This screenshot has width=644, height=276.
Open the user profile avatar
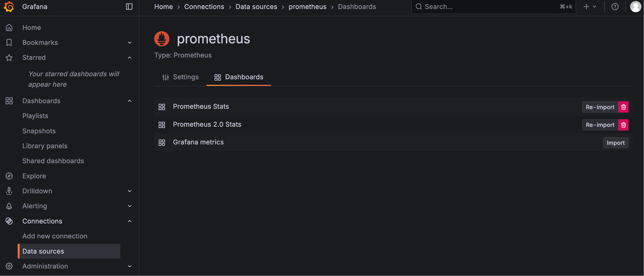tap(635, 7)
